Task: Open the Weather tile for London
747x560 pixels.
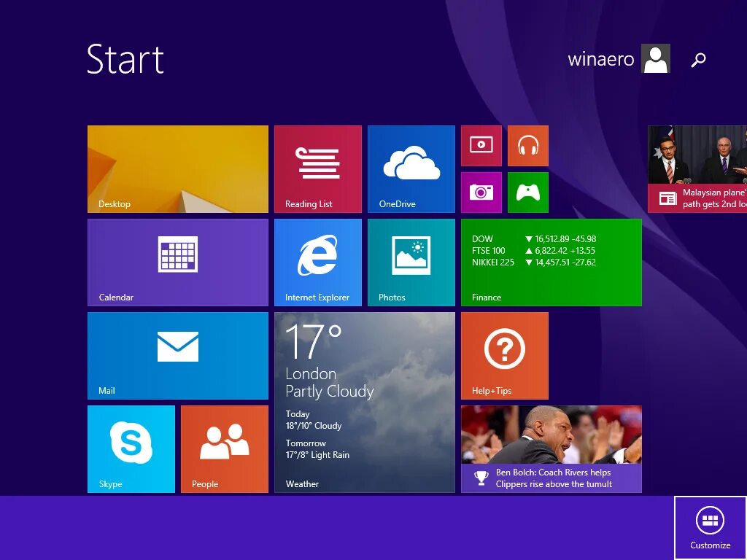Action: coord(365,402)
